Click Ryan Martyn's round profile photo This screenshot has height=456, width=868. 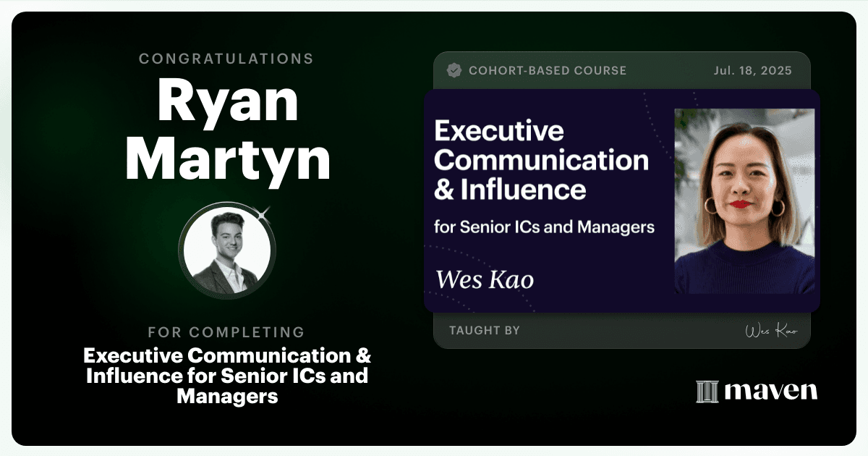coord(226,250)
